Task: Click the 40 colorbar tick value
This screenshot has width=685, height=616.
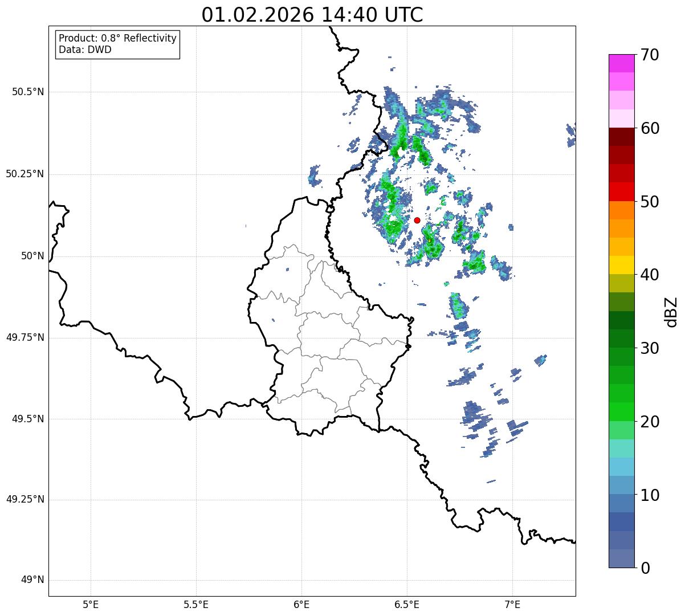Action: pyautogui.click(x=650, y=275)
